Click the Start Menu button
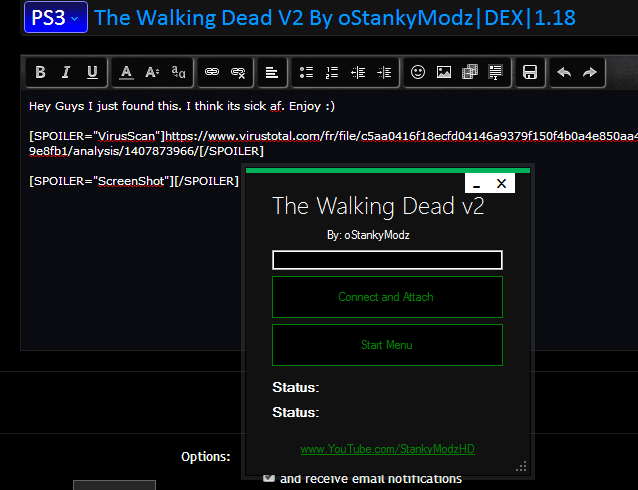Image resolution: width=638 pixels, height=490 pixels. coord(387,345)
